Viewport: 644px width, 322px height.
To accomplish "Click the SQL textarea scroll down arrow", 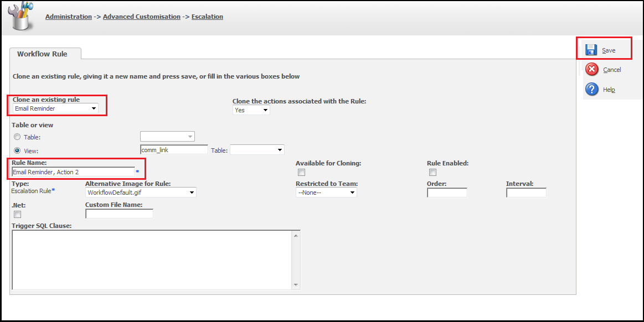I will click(296, 285).
